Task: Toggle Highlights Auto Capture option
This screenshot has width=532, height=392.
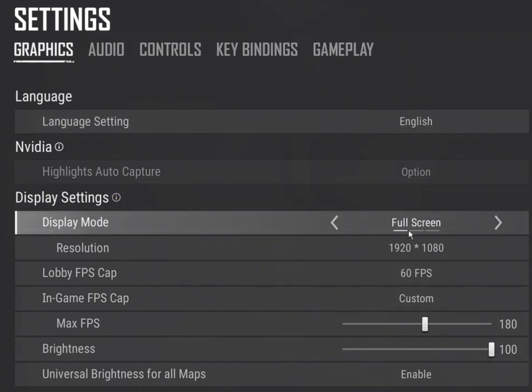Action: tap(415, 172)
